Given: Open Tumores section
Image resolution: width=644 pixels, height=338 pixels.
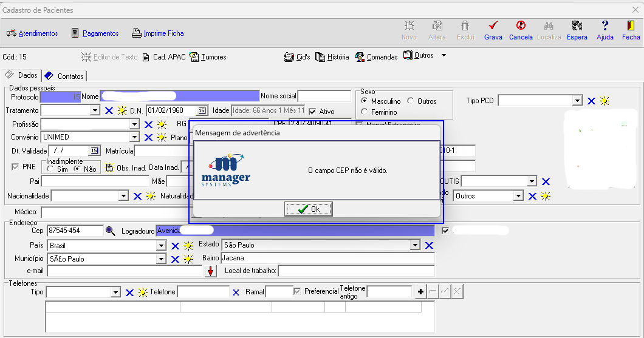Looking at the screenshot, I should 208,57.
